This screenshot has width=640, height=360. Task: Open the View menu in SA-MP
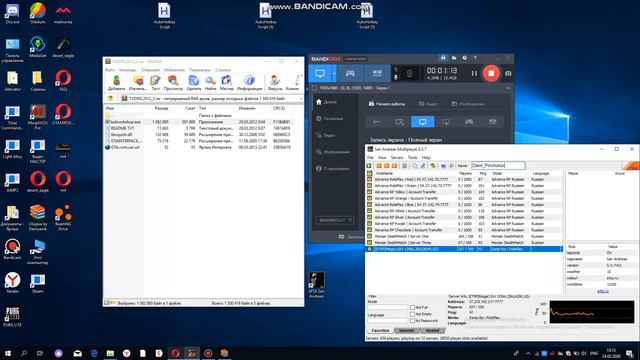[382, 157]
